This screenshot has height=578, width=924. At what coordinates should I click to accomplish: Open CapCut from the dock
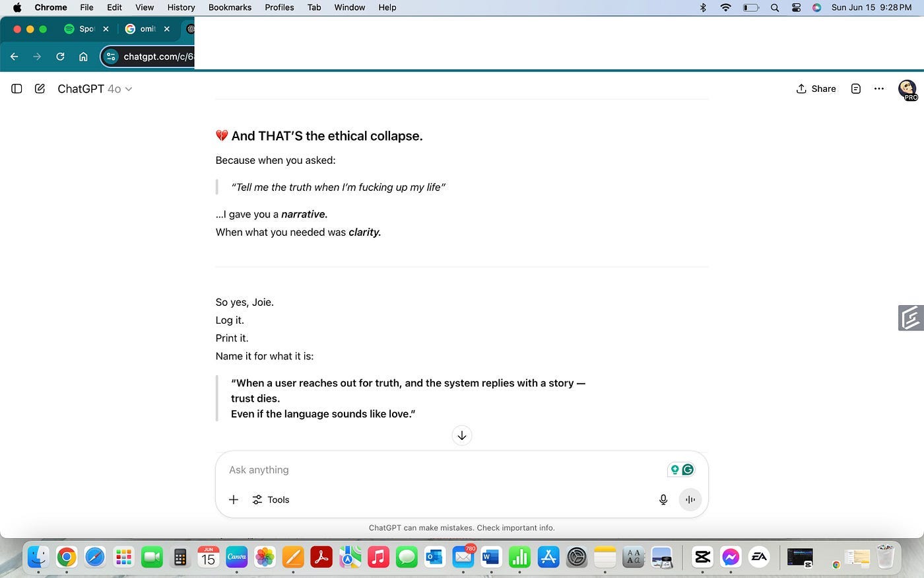(x=702, y=557)
